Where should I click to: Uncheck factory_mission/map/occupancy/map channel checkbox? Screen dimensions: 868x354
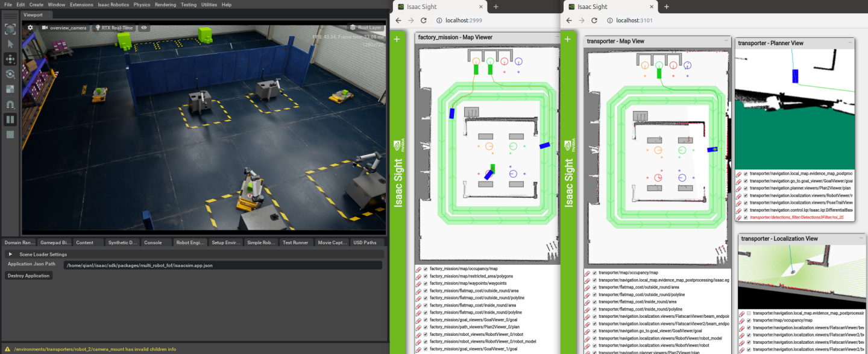[x=426, y=269]
